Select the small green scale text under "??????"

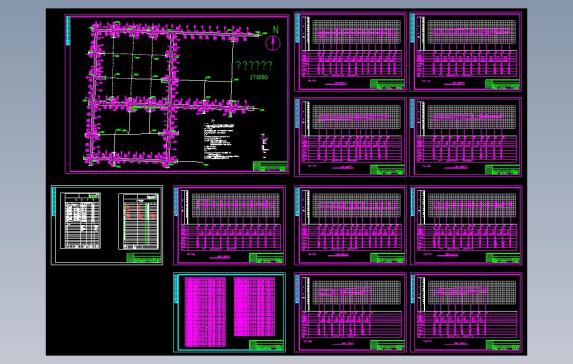tap(259, 77)
